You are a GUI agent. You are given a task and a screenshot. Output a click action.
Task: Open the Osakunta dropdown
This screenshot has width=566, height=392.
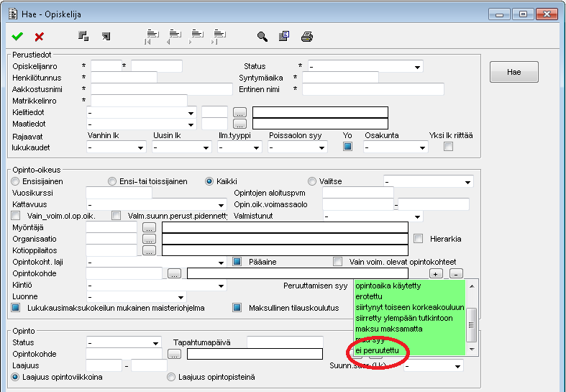pyautogui.click(x=396, y=147)
